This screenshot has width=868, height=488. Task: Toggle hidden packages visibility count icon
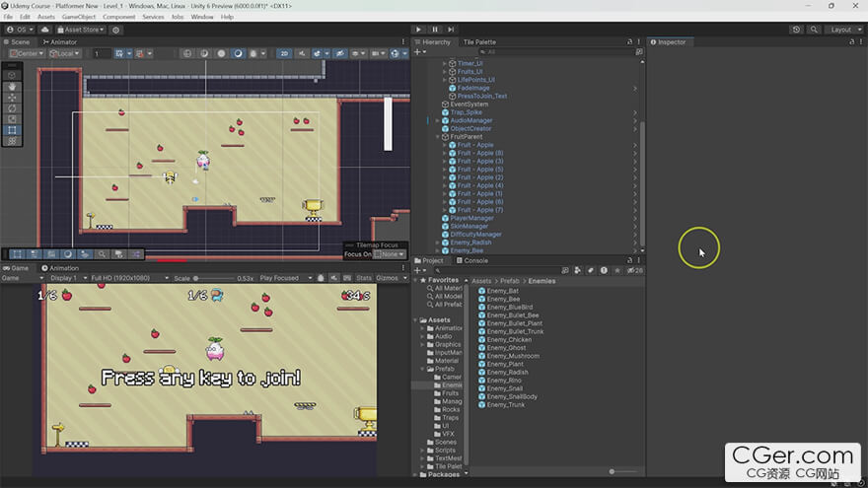pos(634,270)
